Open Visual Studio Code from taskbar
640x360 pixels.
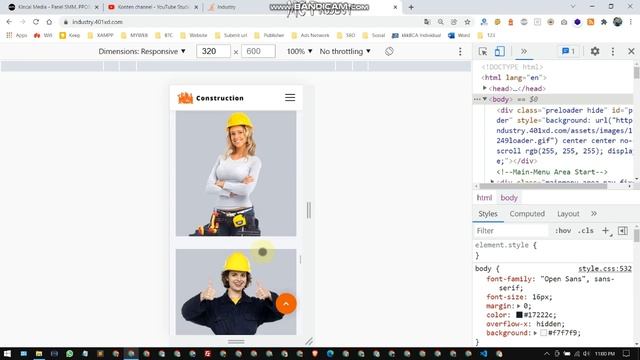484,353
